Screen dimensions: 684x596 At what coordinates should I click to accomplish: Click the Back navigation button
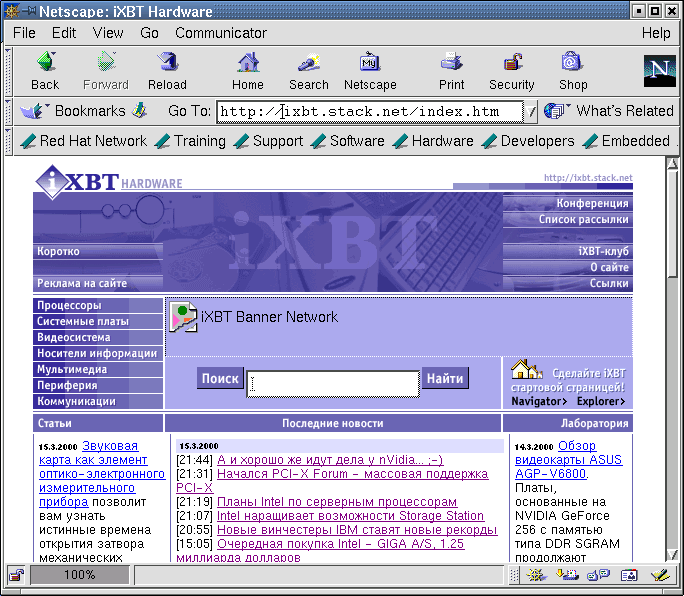[x=45, y=71]
